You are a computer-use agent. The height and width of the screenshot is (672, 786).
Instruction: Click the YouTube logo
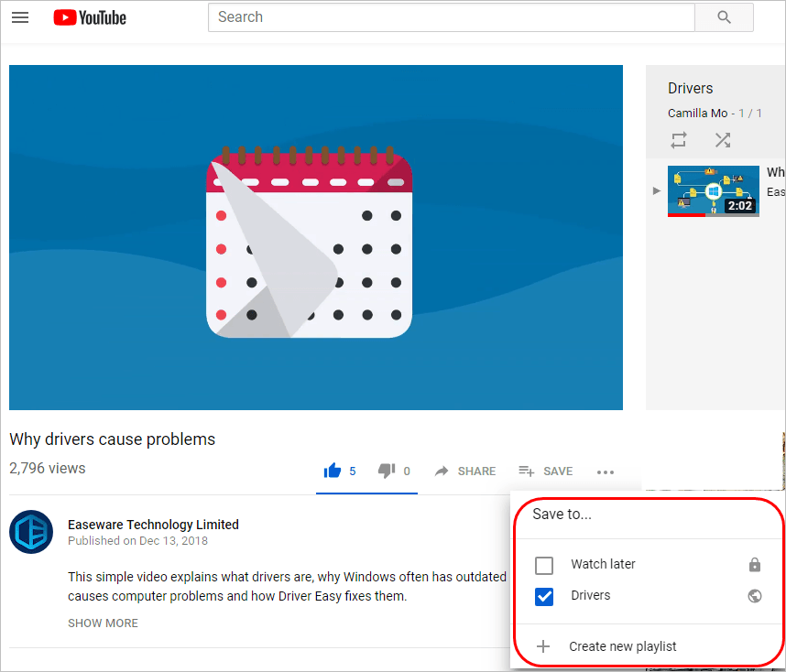89,16
